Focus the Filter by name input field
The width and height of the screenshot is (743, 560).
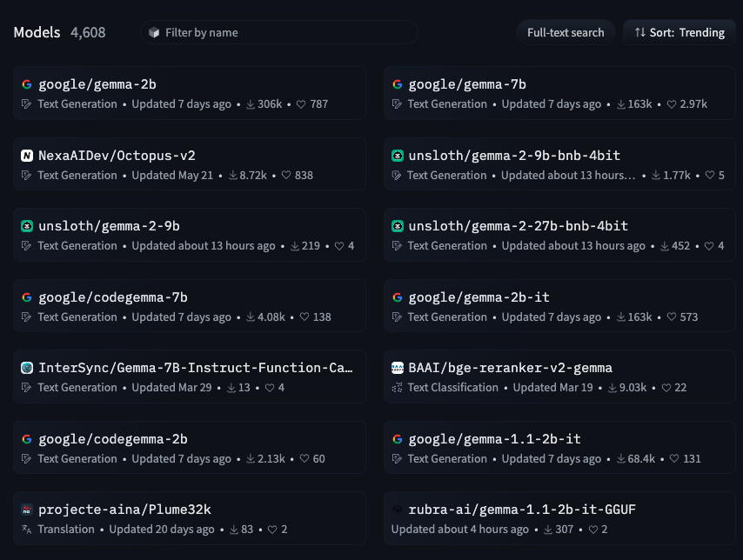278,32
